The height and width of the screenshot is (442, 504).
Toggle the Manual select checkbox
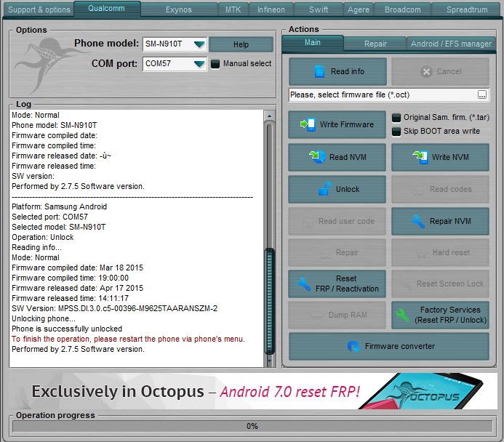tap(215, 64)
